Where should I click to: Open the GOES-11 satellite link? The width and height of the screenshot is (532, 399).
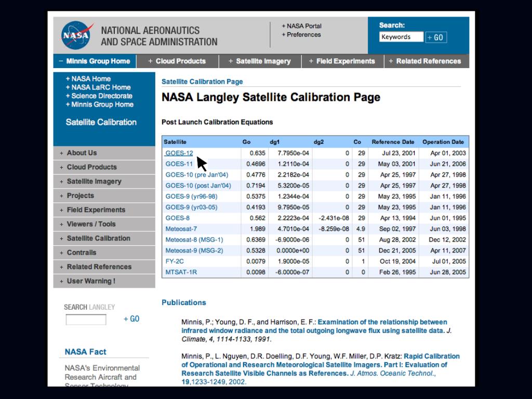pyautogui.click(x=179, y=164)
